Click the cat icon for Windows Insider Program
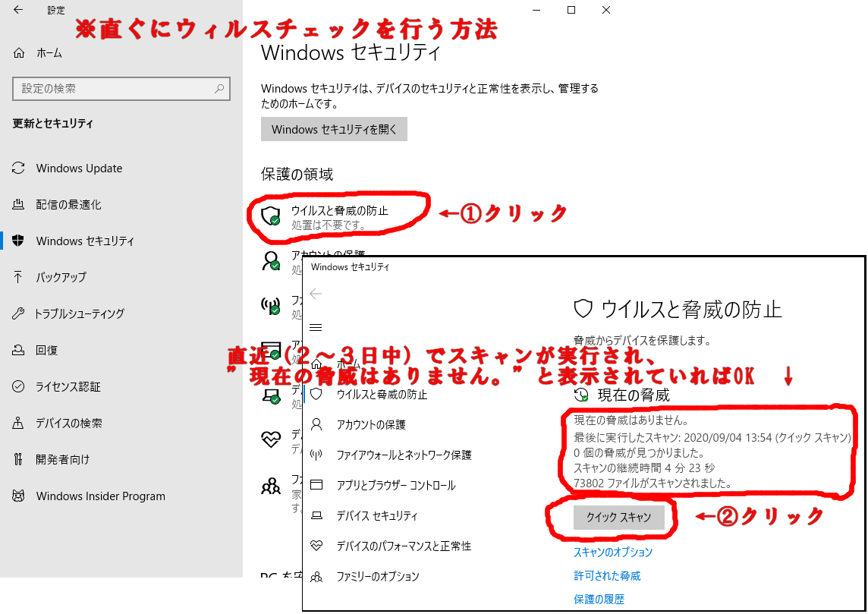The width and height of the screenshot is (868, 614). (x=18, y=496)
